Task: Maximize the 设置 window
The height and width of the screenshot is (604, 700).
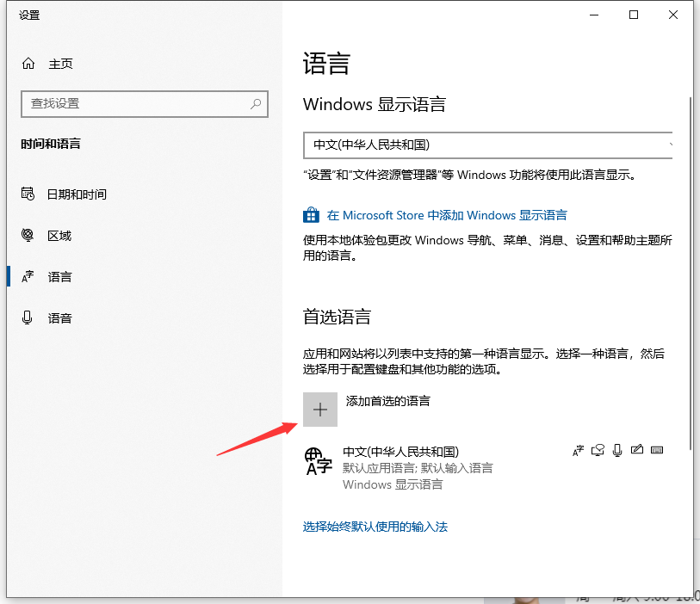Action: 634,15
